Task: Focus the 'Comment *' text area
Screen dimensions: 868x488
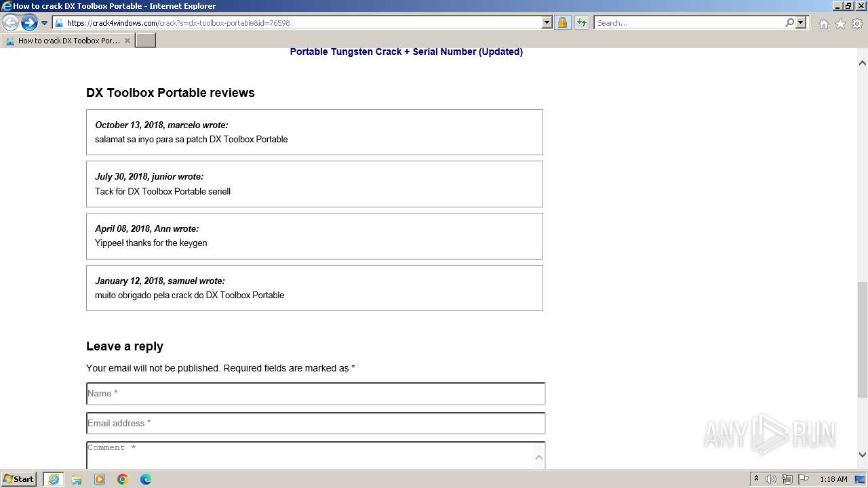Action: coord(316,455)
